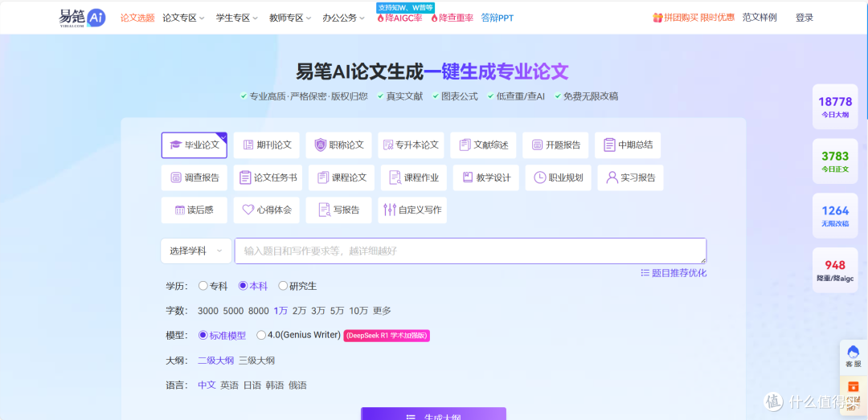Select 文献综述 document type
This screenshot has width=868, height=420.
(483, 145)
